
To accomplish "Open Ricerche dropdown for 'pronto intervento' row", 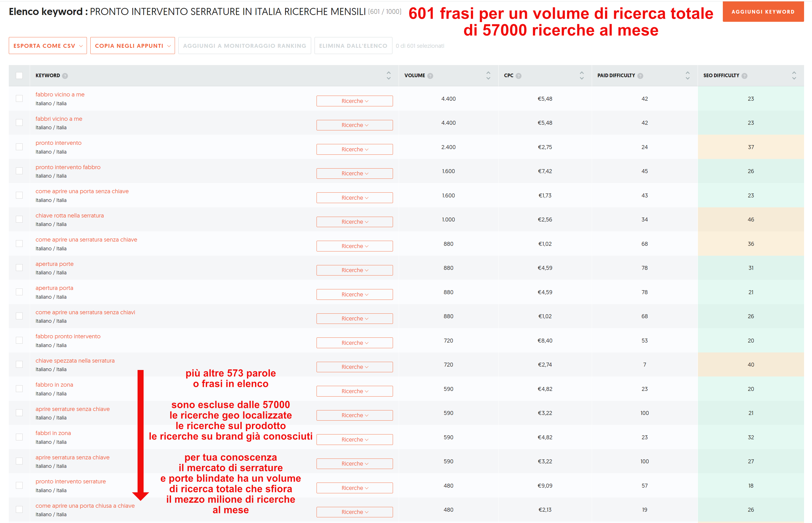I will 354,149.
